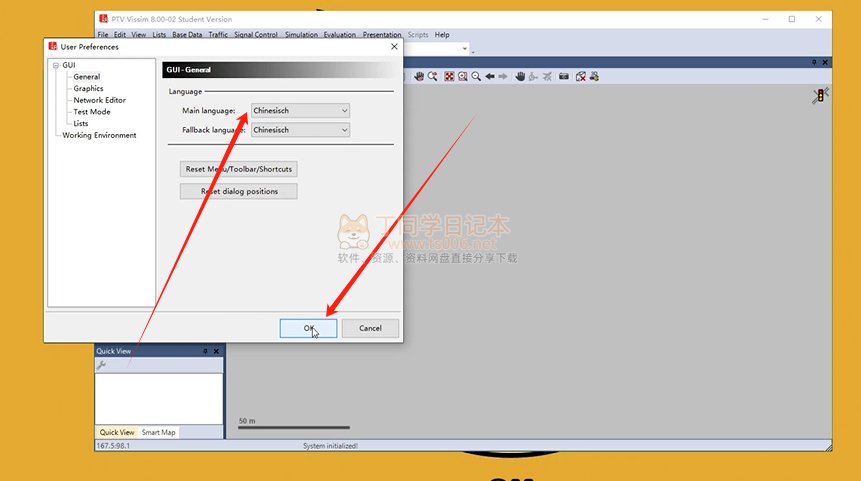
Task: Open the toolbar dropdown arrow under Scripts menu
Action: [x=465, y=49]
